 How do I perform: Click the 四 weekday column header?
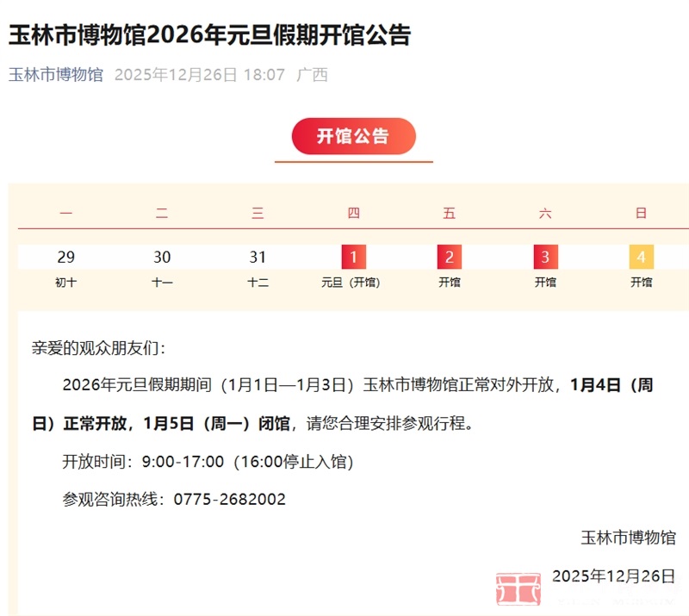tap(353, 214)
